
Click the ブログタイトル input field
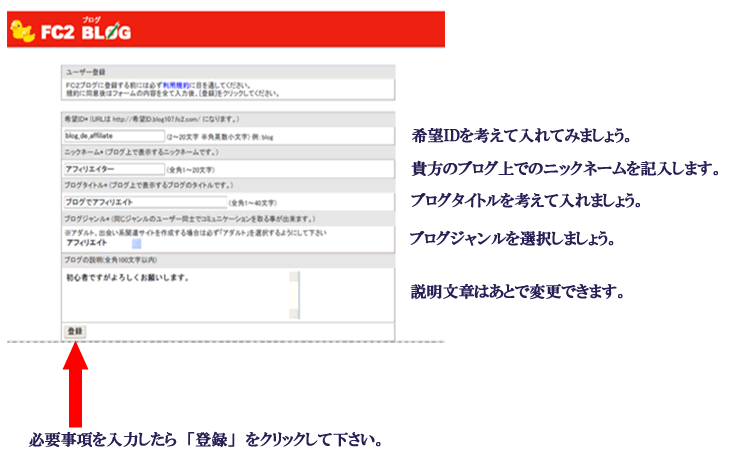[x=145, y=202]
